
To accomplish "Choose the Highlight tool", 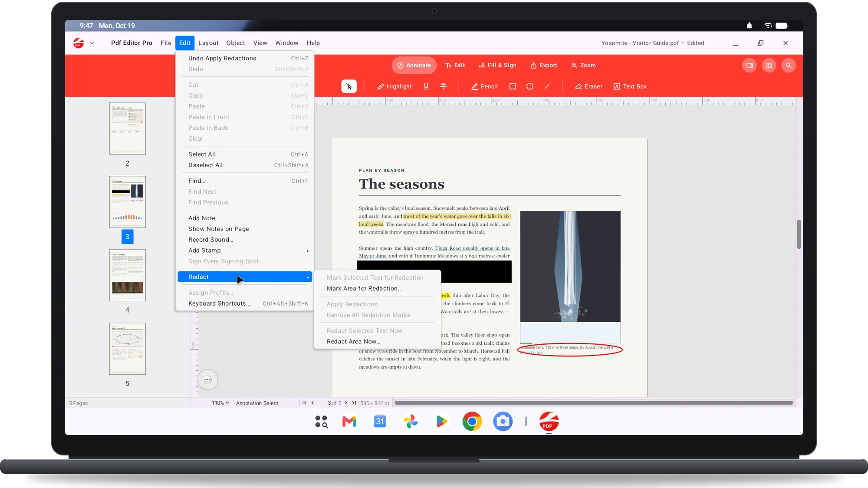I will tap(394, 86).
